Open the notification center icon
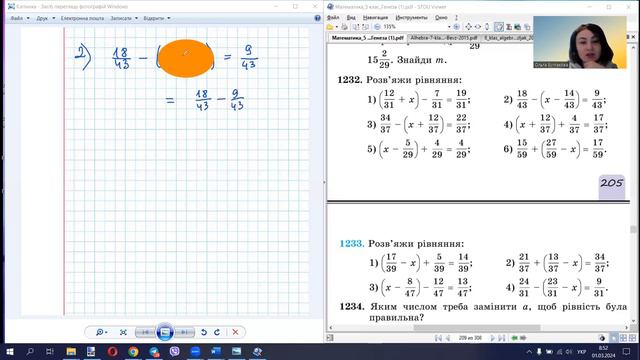This screenshot has height=360, width=640. [627, 351]
